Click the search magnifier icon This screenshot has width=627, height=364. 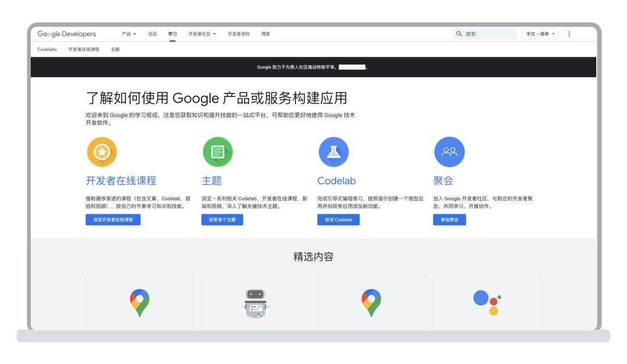pyautogui.click(x=459, y=34)
